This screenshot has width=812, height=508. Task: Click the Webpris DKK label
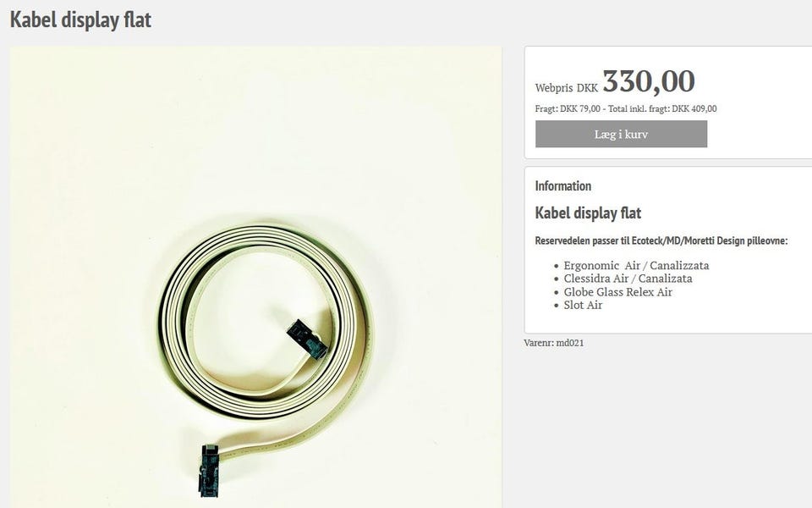tap(567, 88)
